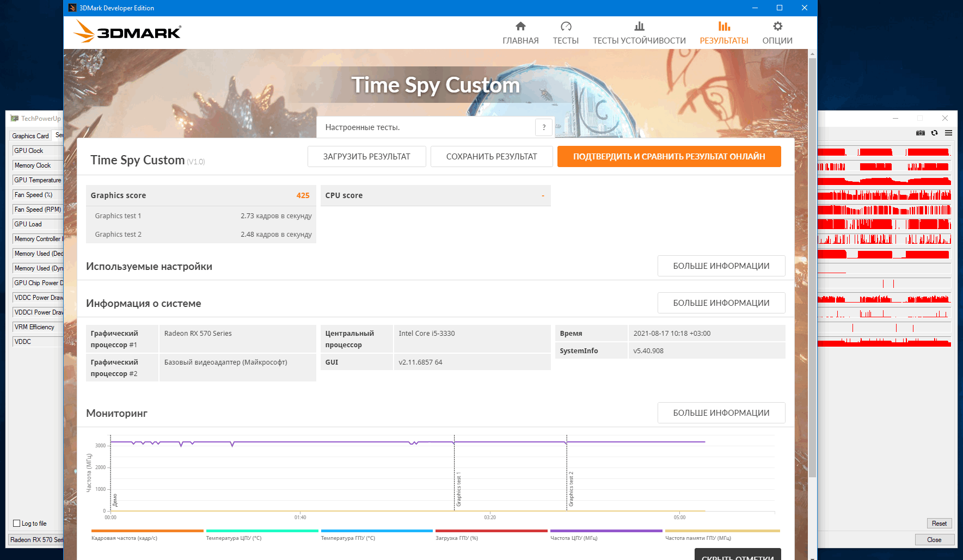Click the gear icon above ОПЦИИ
The width and height of the screenshot is (963, 560).
(778, 26)
